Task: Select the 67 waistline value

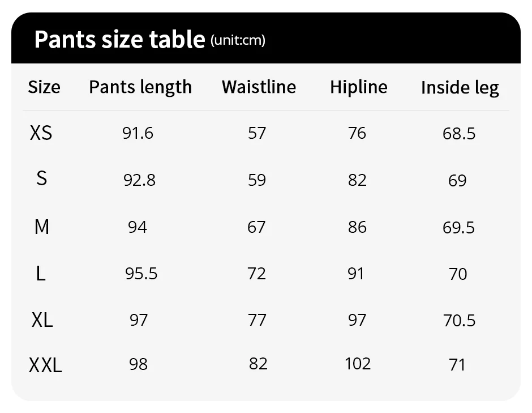Action: tap(256, 227)
